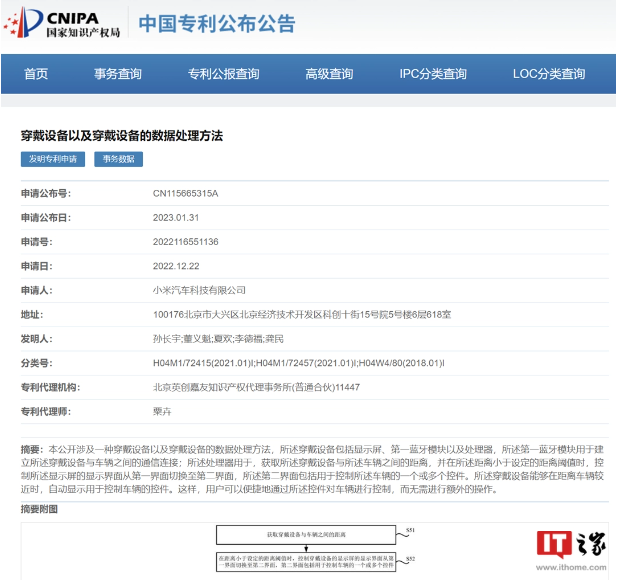Click the applicant 小米汽车科技有限公司
Viewport: 619px width, 582px height.
click(x=199, y=290)
